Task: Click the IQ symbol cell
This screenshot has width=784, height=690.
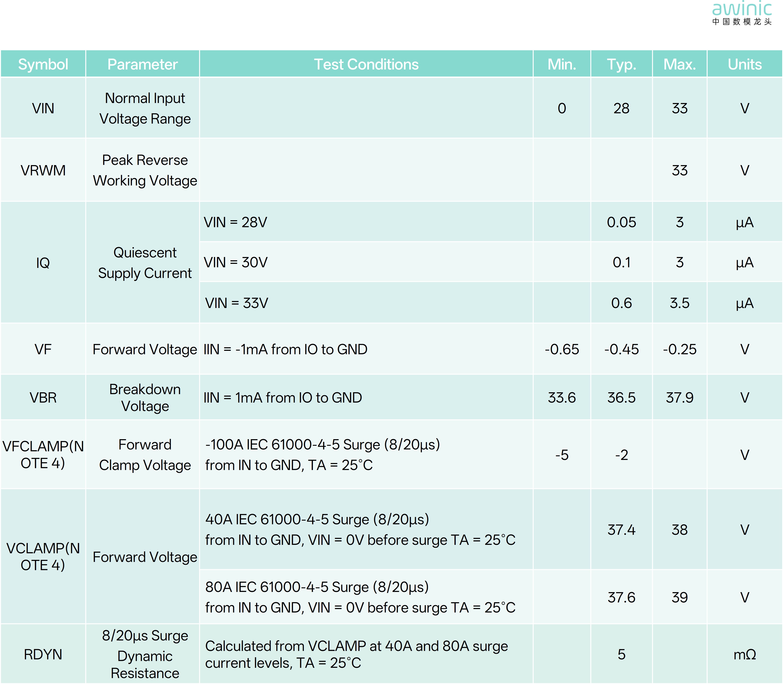Action: point(43,263)
